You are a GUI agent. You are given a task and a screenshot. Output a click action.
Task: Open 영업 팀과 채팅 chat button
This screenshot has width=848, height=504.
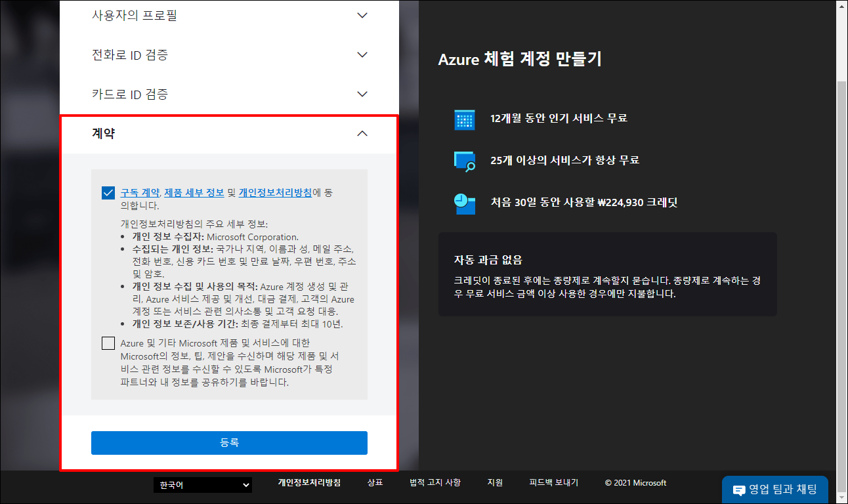[x=774, y=490]
